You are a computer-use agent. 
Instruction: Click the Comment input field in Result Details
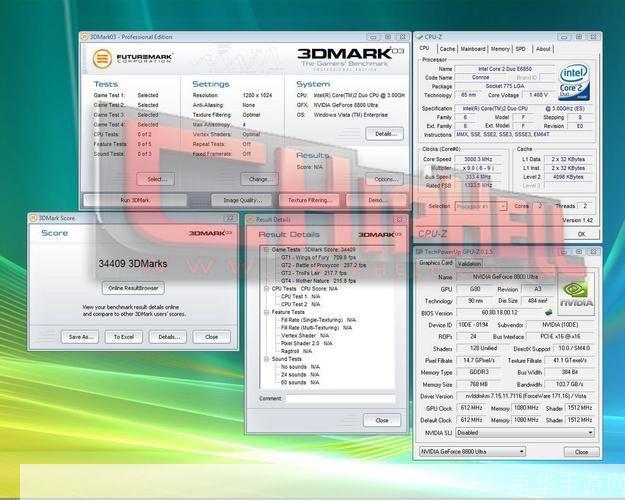point(340,398)
